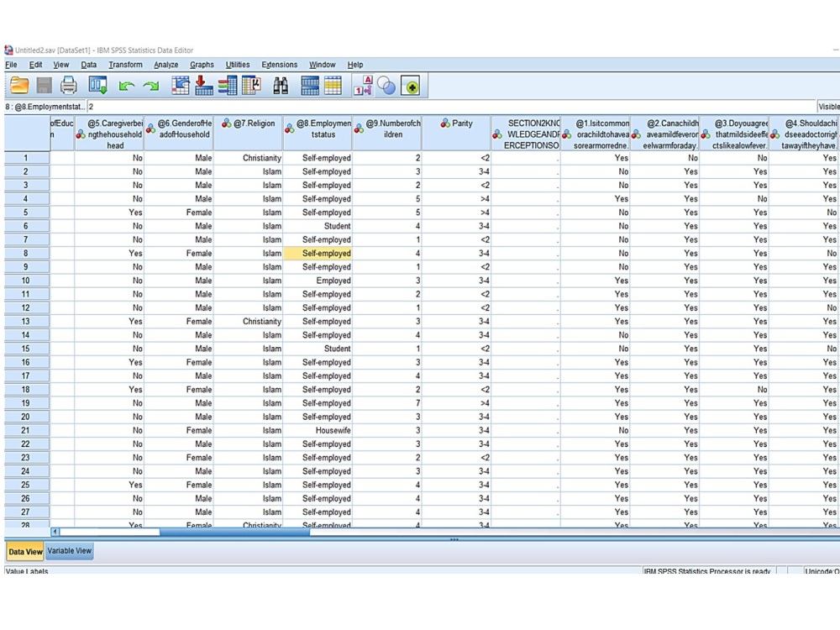Open the Find dialog via binoculars icon

(281, 86)
